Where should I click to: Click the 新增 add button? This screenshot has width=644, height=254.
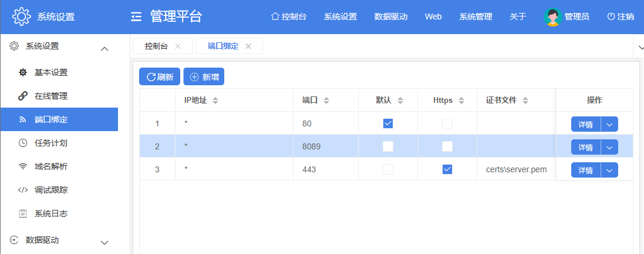click(204, 77)
